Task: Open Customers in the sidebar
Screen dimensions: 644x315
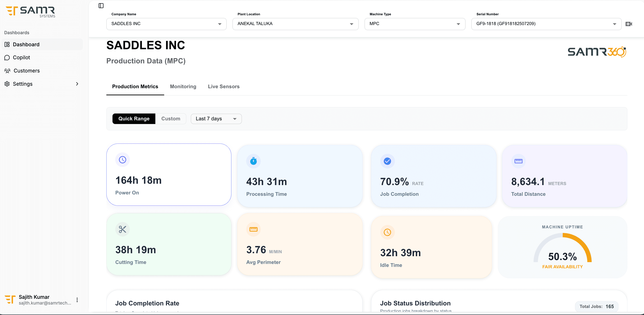Action: [42, 71]
